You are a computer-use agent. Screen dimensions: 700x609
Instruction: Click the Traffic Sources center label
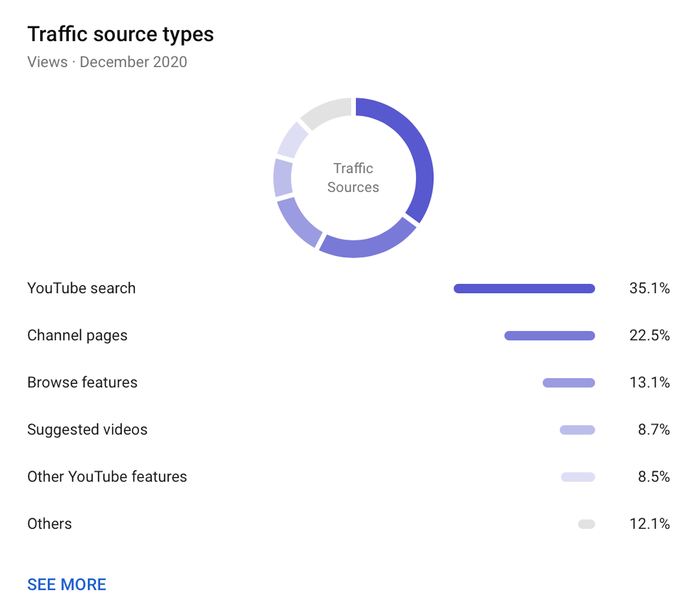tap(353, 178)
